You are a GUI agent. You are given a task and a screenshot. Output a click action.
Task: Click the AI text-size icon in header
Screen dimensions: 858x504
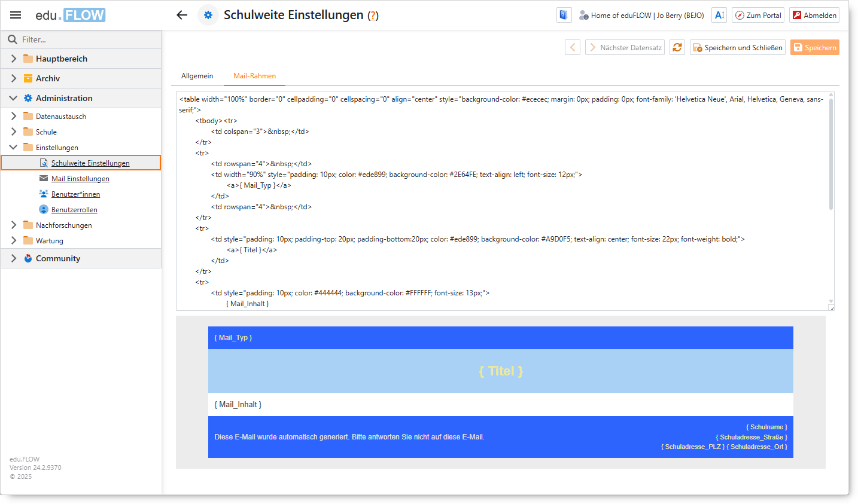click(719, 14)
